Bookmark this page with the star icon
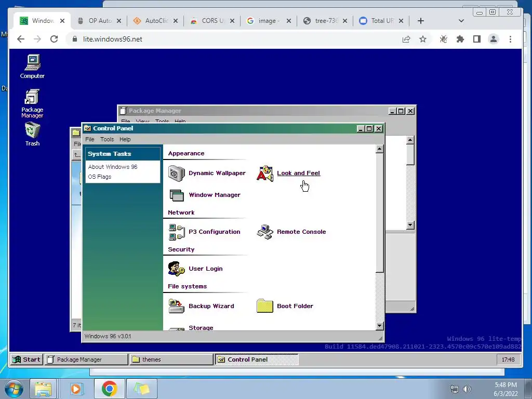 423,39
